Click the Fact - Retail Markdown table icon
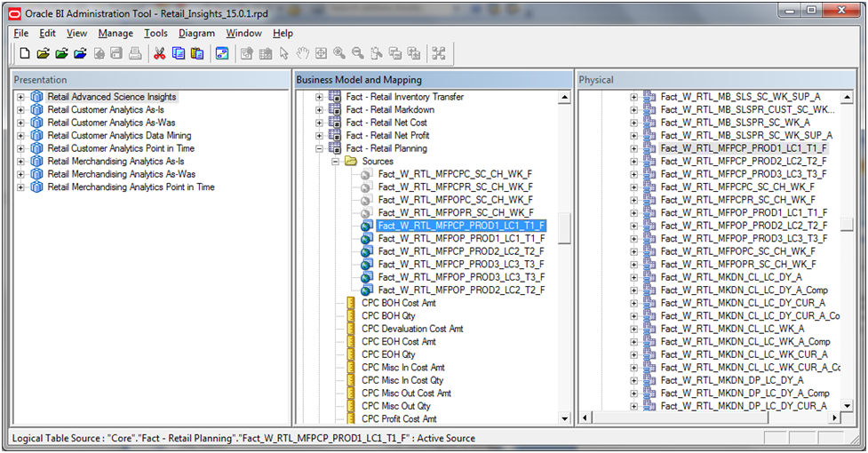This screenshot has width=868, height=453. click(x=334, y=109)
